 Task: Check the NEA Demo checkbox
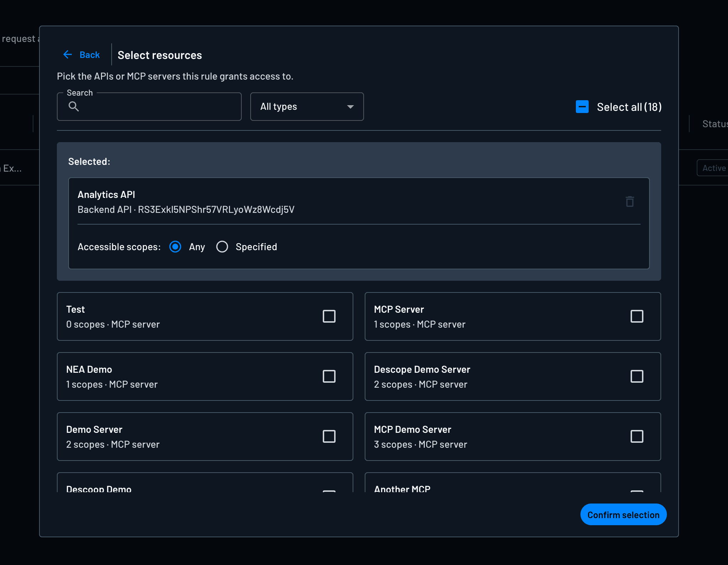[x=329, y=376]
